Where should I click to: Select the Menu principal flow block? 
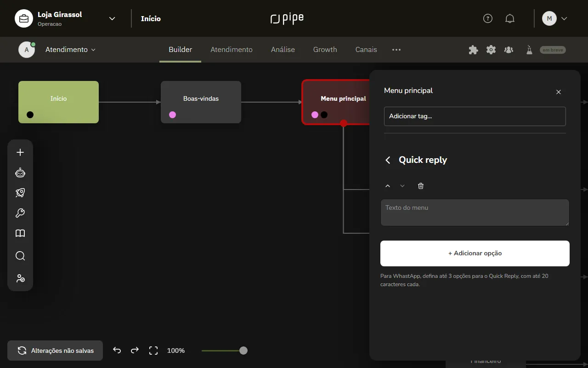pyautogui.click(x=336, y=102)
